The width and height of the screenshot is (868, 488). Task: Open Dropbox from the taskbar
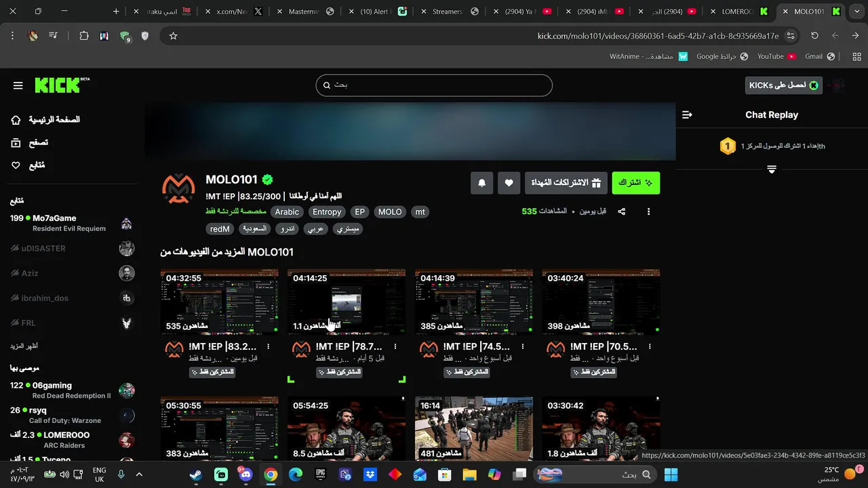[370, 474]
